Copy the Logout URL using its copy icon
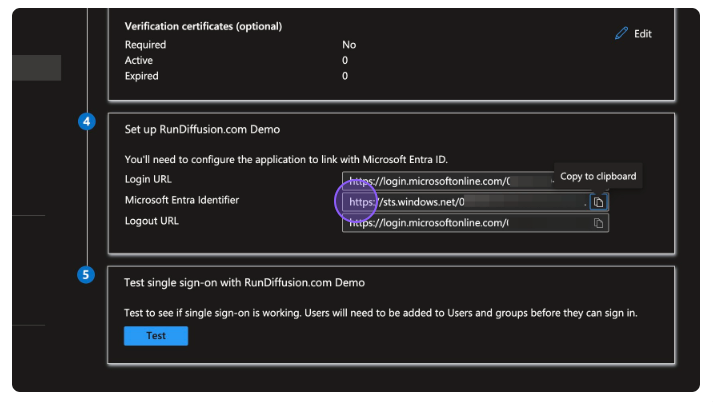Screen dimensions: 713x402 point(598,223)
